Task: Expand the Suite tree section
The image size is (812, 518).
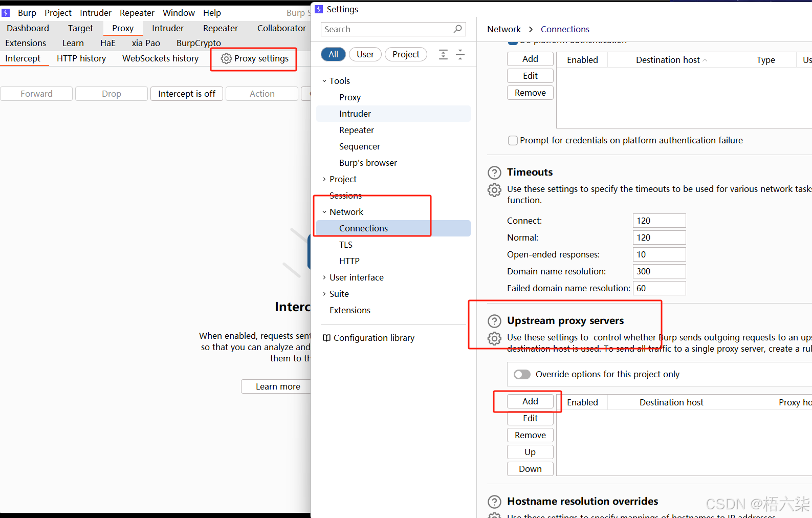Action: 324,294
